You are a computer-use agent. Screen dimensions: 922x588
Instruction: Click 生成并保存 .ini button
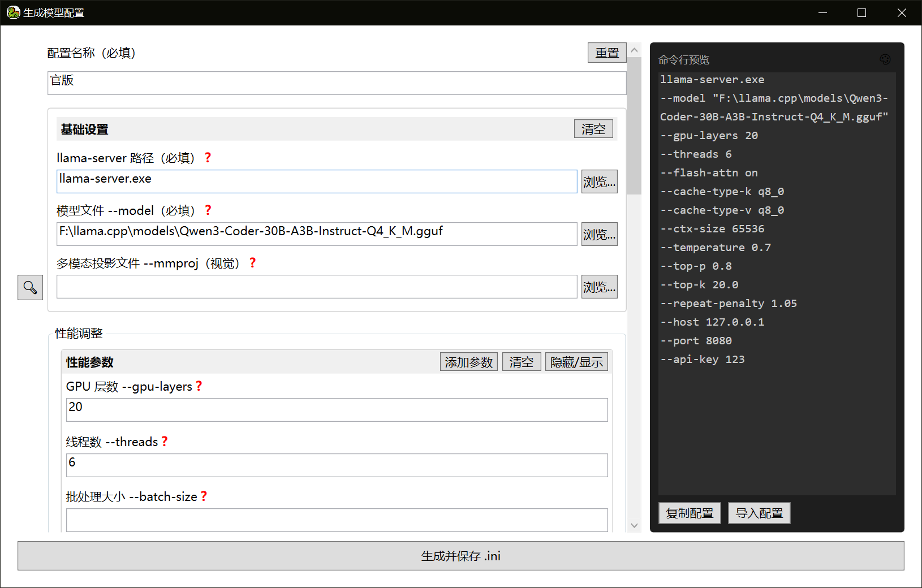point(461,556)
